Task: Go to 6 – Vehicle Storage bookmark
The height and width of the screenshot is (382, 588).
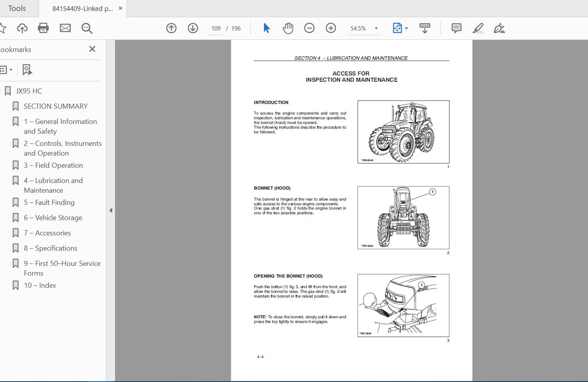Action: 53,218
